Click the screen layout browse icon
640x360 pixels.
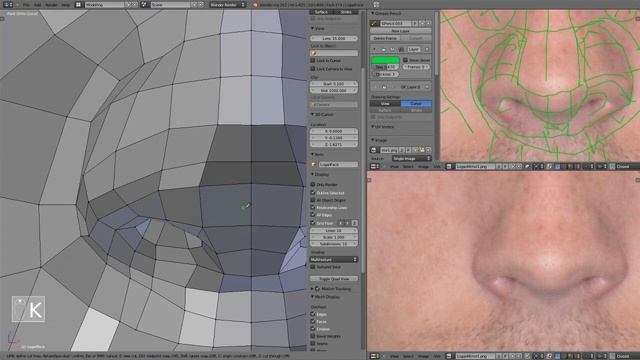pyautogui.click(x=78, y=5)
